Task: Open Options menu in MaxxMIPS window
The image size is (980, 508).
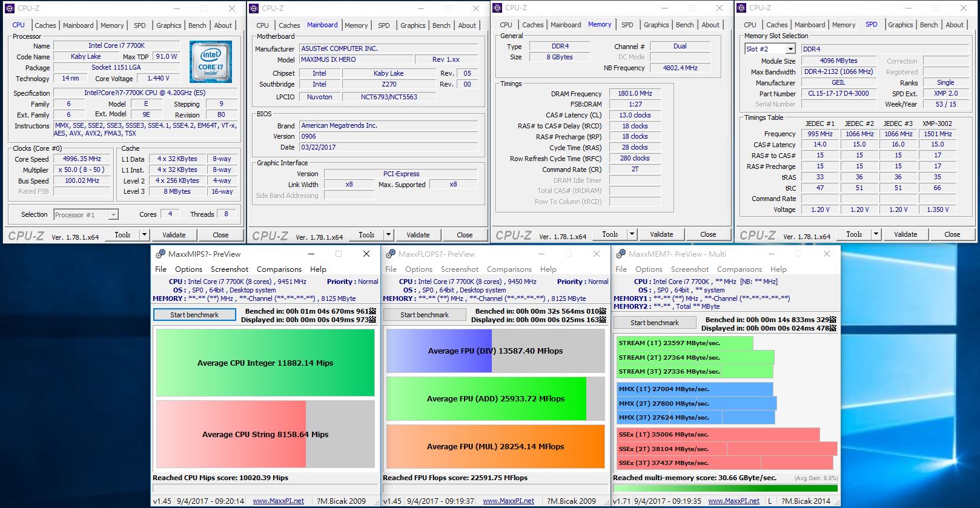Action: pos(189,269)
